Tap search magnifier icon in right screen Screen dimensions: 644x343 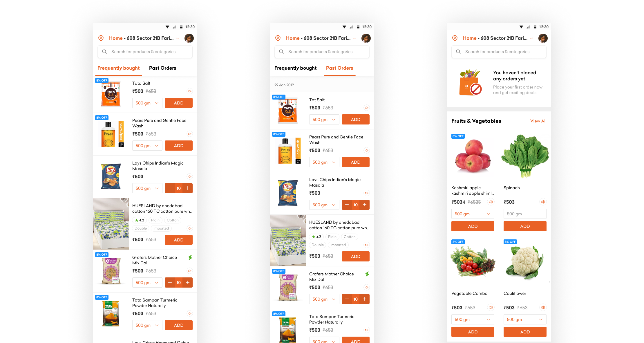[x=458, y=52]
